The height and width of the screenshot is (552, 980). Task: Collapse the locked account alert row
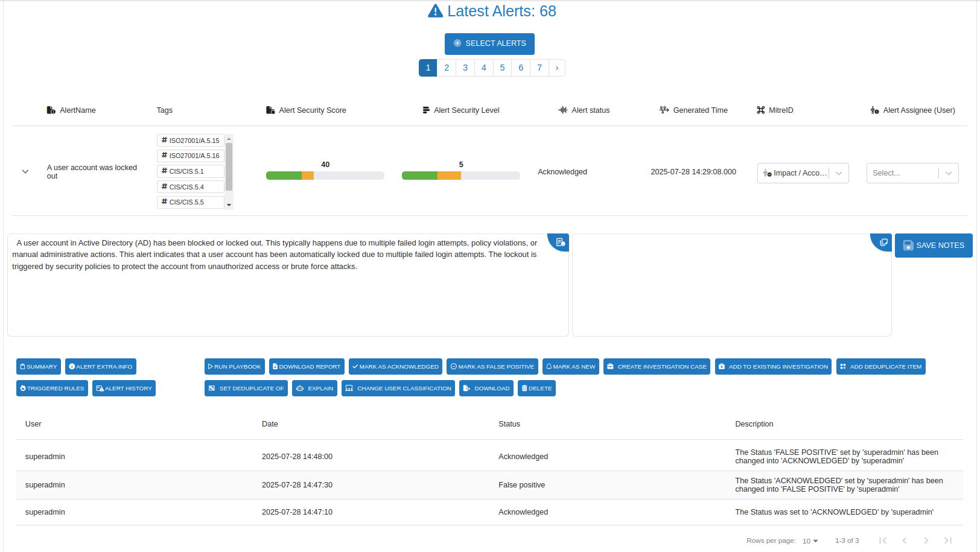pyautogui.click(x=25, y=172)
